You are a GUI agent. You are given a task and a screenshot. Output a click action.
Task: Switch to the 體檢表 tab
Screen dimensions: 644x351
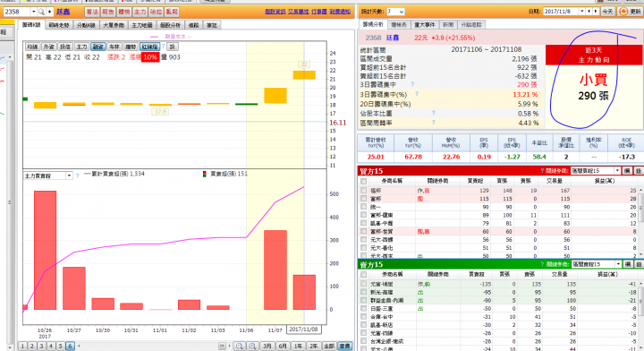coord(398,25)
